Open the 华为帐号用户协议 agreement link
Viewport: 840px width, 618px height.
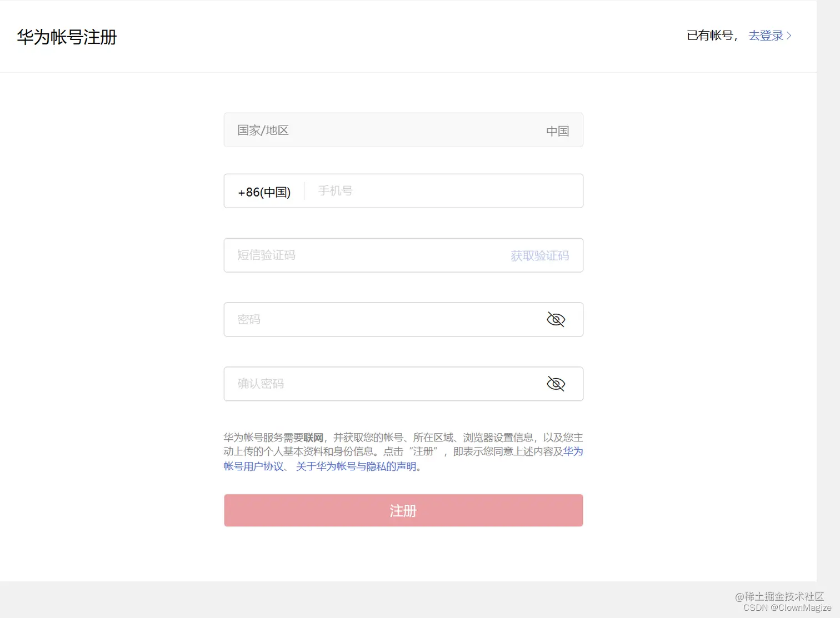253,466
